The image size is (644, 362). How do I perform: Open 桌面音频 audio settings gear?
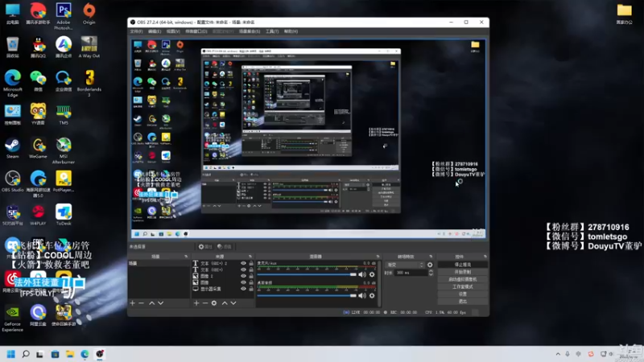point(372,295)
